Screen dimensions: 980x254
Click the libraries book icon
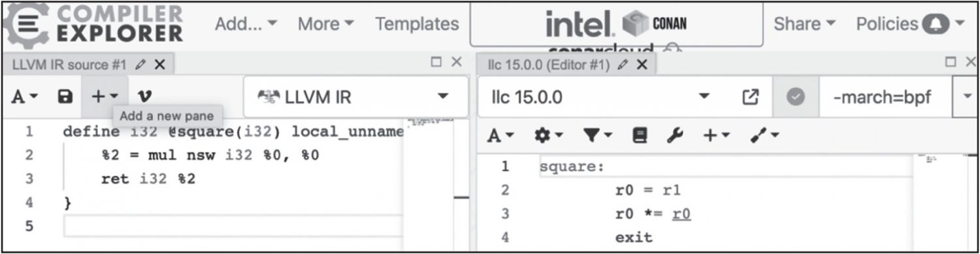(639, 135)
